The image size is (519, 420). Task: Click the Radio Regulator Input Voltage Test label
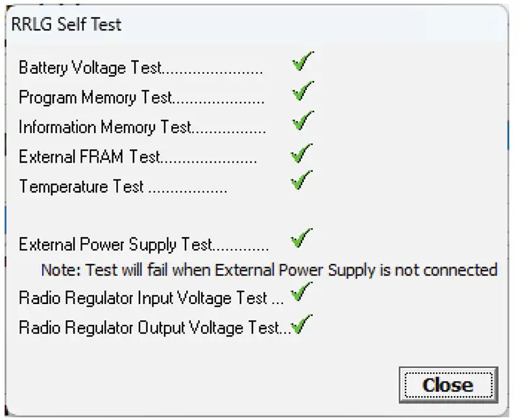143,298
